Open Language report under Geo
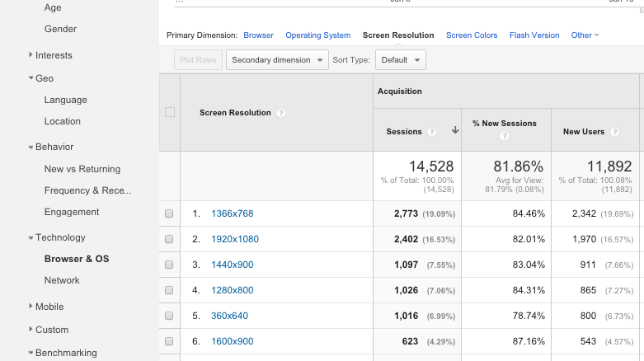 (66, 100)
